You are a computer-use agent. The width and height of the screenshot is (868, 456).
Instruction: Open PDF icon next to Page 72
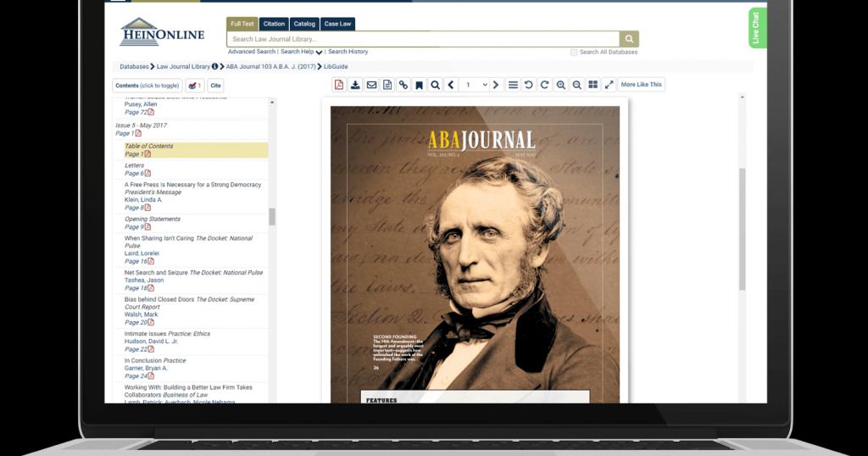(x=151, y=112)
